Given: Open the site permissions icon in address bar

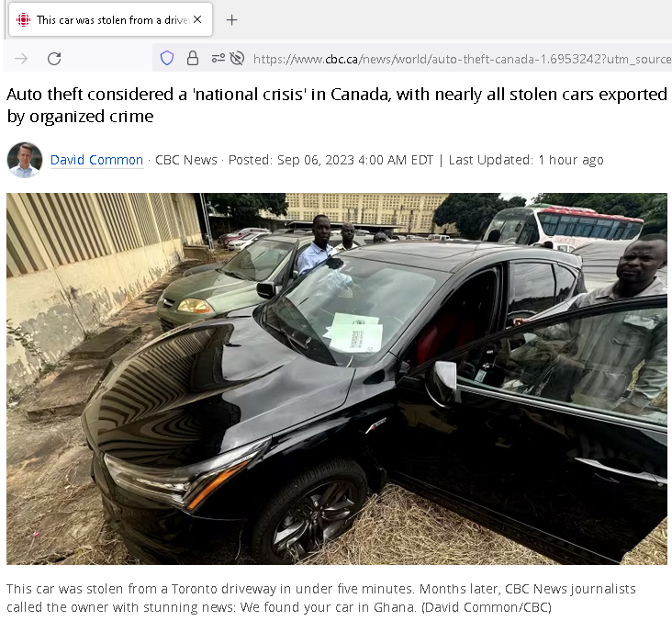Looking at the screenshot, I should tap(218, 58).
